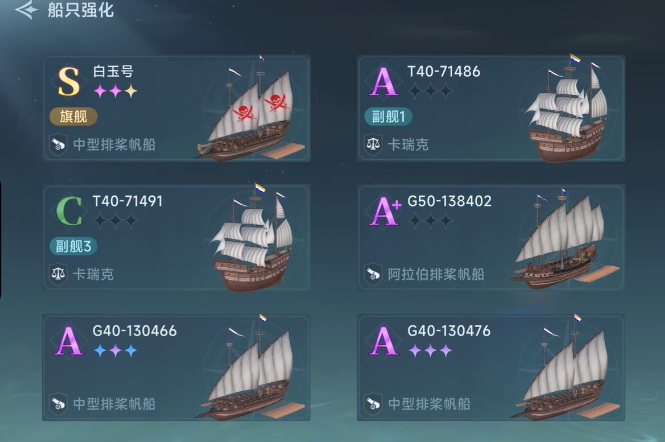Click the cannon icon beside 阿拉伯排桨帆船
665x442 pixels.
pyautogui.click(x=373, y=273)
